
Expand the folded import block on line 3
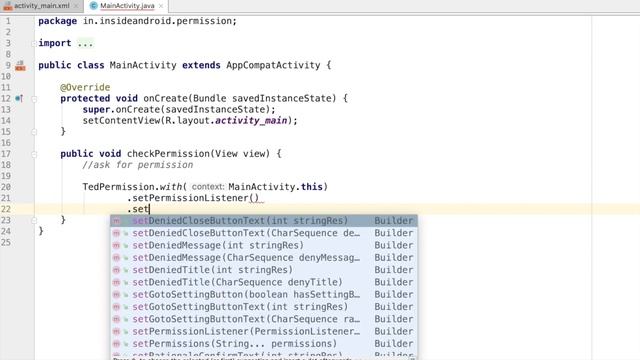[x=34, y=43]
